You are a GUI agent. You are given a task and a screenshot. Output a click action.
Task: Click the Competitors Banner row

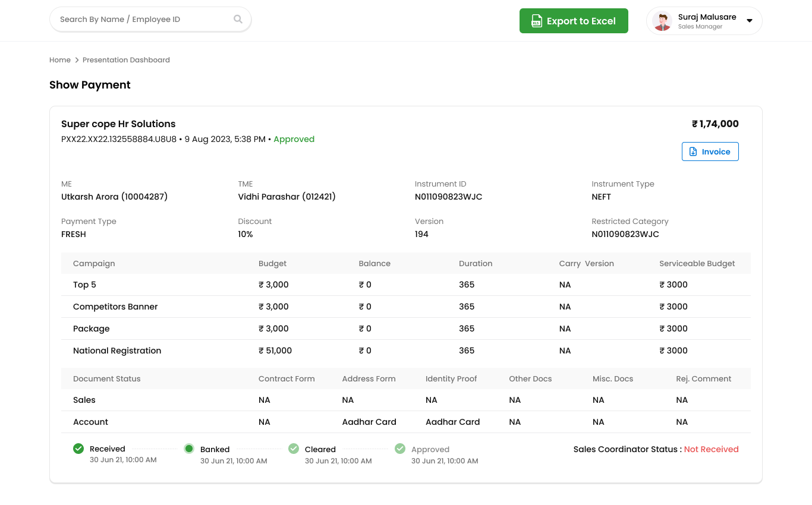click(x=406, y=307)
